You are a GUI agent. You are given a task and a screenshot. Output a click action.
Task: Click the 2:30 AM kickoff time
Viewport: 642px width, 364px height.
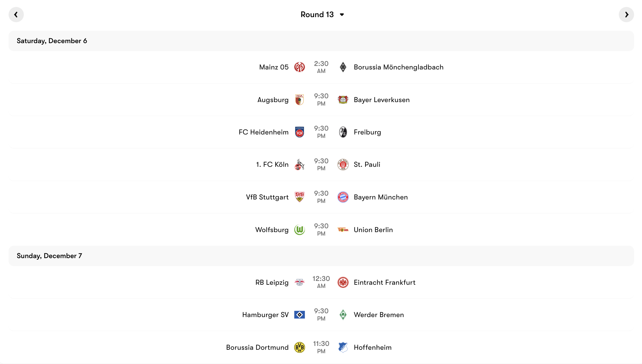pyautogui.click(x=321, y=67)
